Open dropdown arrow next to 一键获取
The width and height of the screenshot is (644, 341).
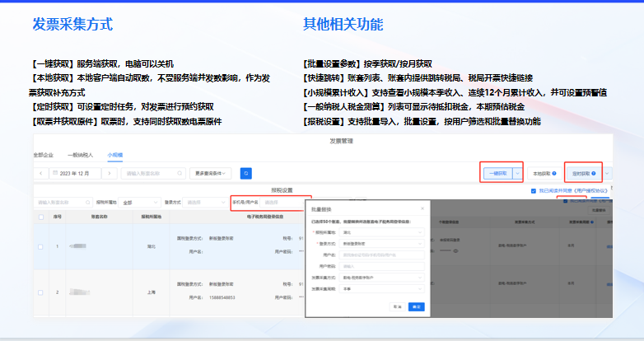517,174
